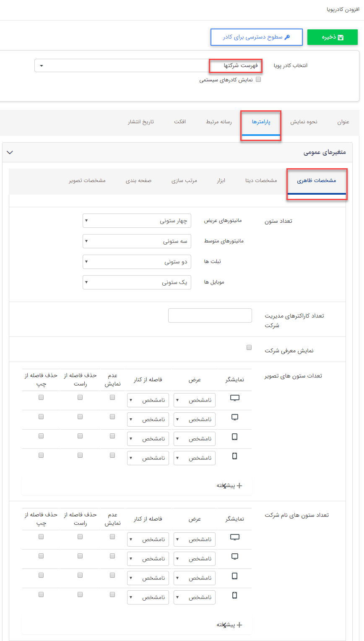Click the plus icon beside پیشرفته under image columns
Screen dimensions: 364x641
[x=240, y=485]
